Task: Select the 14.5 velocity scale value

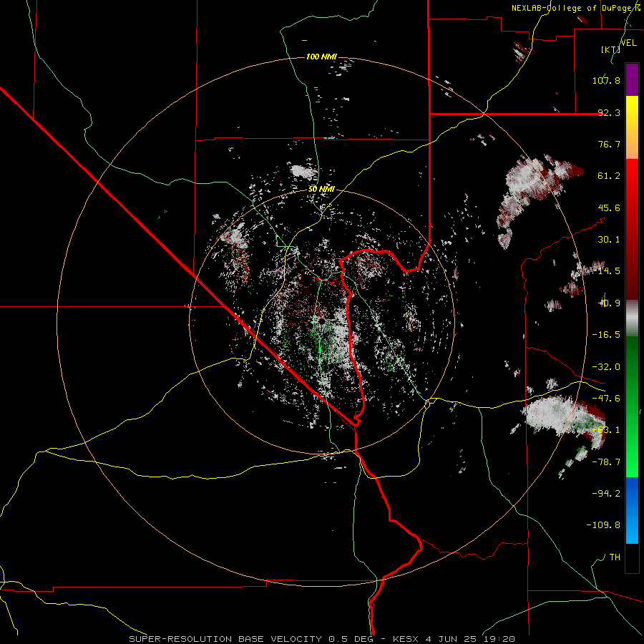Action: point(609,271)
